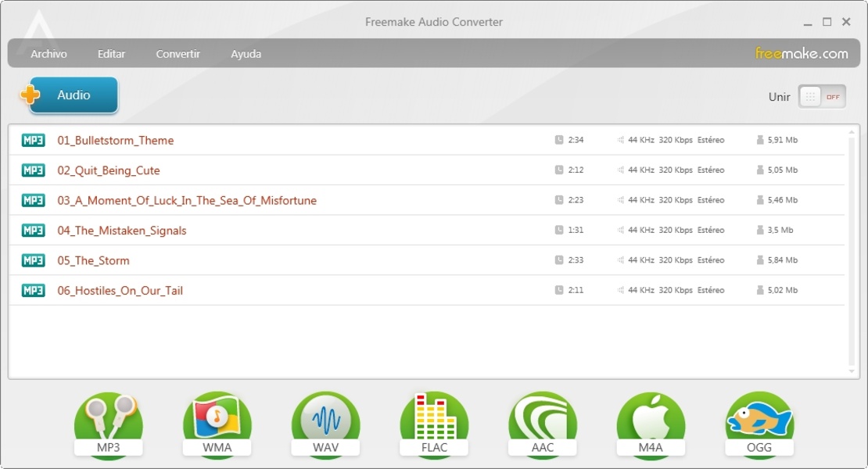Image resolution: width=868 pixels, height=469 pixels.
Task: Click audio specs of 06_Hostiles_On_Our_Tail
Action: coord(676,290)
